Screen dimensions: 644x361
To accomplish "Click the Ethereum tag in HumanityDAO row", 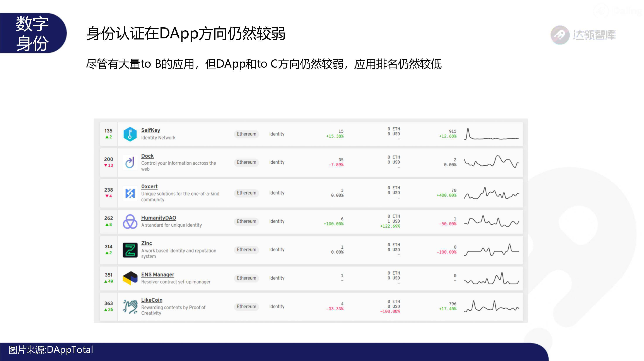I will (246, 221).
